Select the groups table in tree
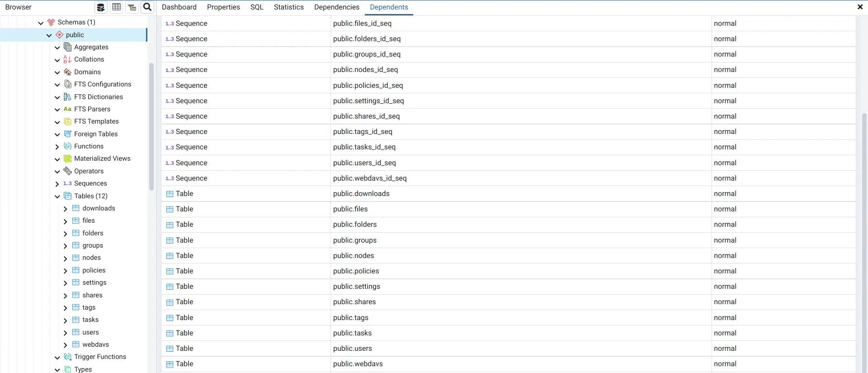Viewport: 868px width, 373px height. pos(93,245)
